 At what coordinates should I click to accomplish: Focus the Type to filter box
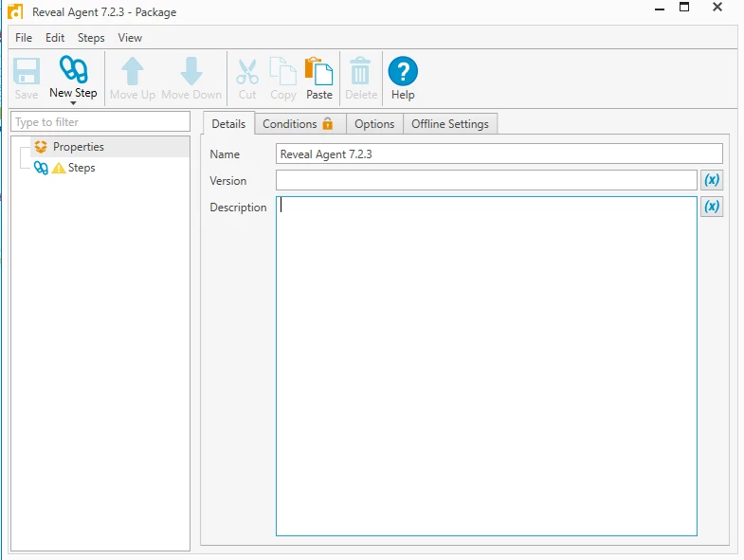pyautogui.click(x=100, y=122)
